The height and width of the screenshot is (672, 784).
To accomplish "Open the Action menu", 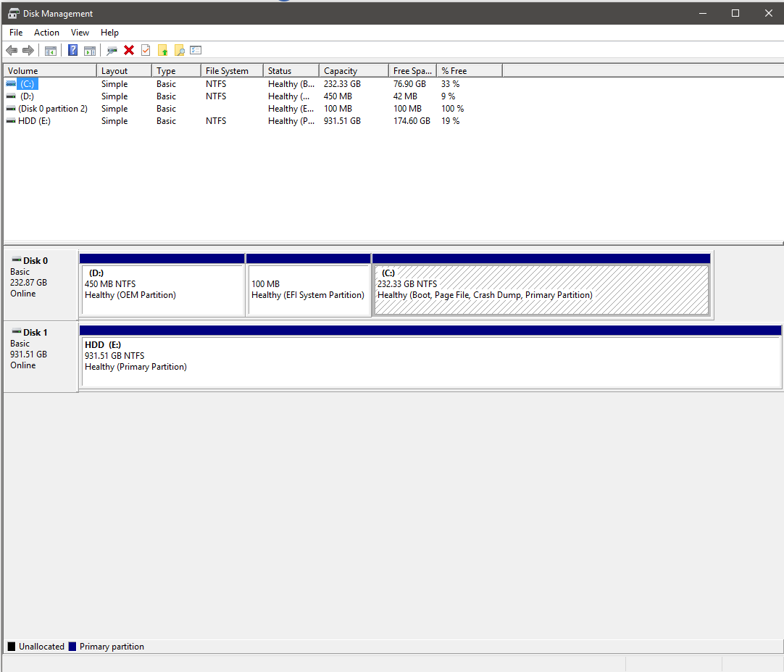I will 46,32.
